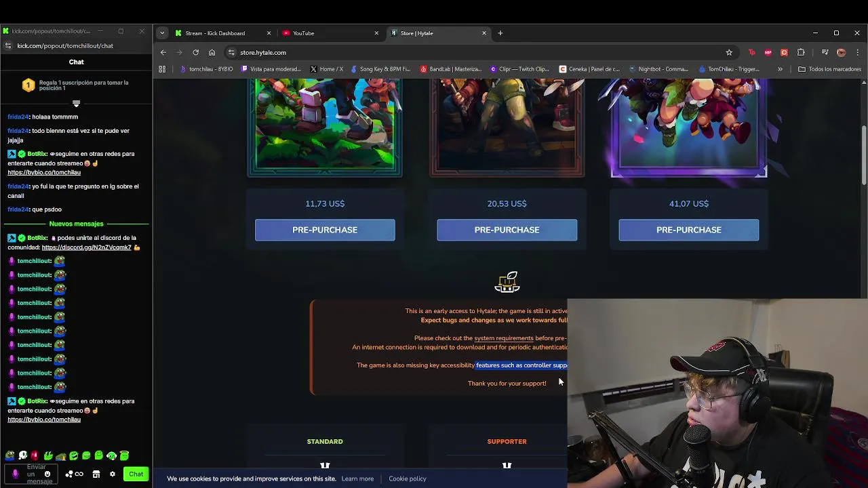868x488 pixels.
Task: Open the Song Key & BPM bookmark
Action: [x=380, y=69]
